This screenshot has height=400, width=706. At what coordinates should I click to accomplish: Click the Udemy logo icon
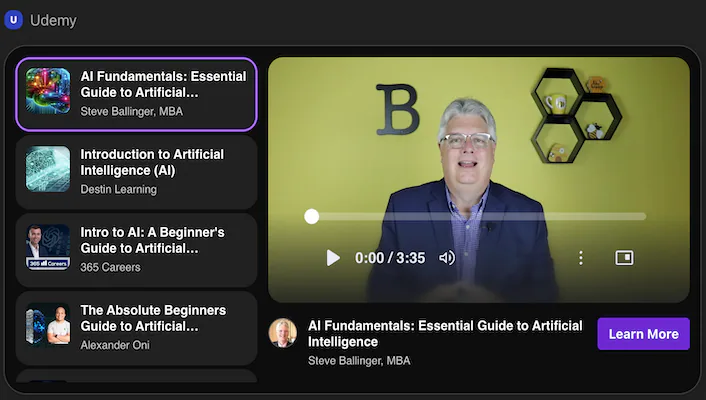click(14, 20)
